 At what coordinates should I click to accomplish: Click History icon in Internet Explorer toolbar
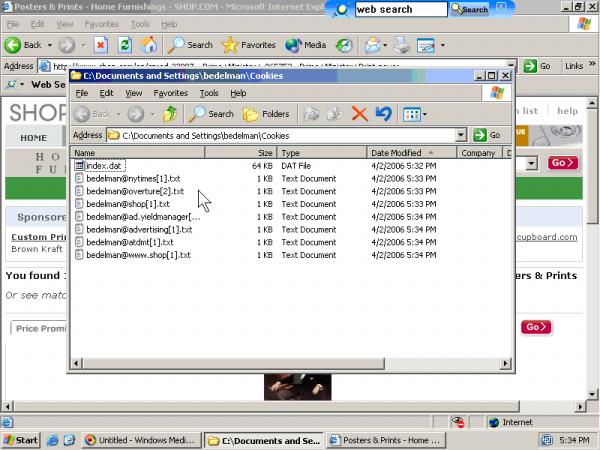click(344, 45)
